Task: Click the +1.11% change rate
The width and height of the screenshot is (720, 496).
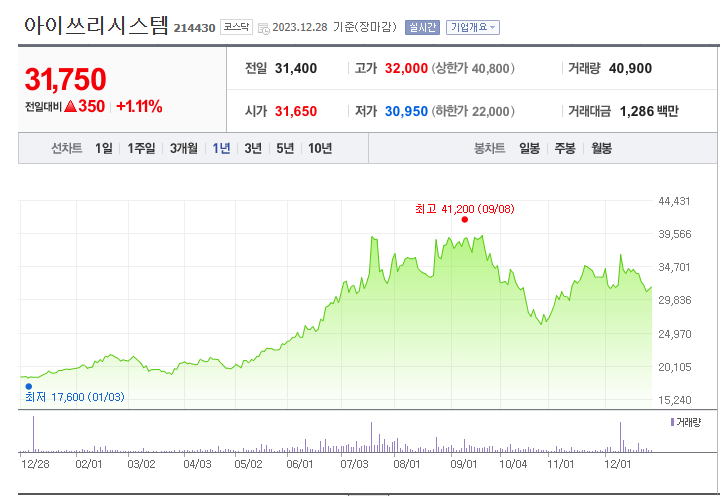Action: click(x=139, y=107)
